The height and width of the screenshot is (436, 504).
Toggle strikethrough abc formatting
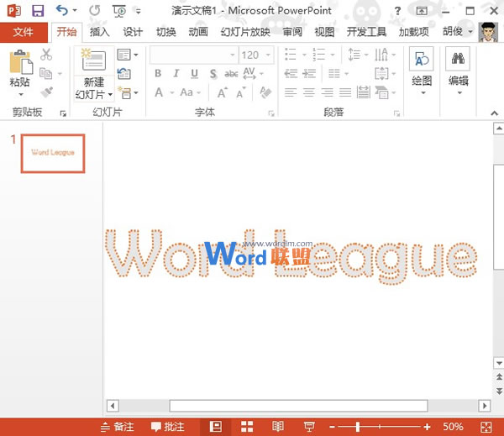(x=231, y=74)
